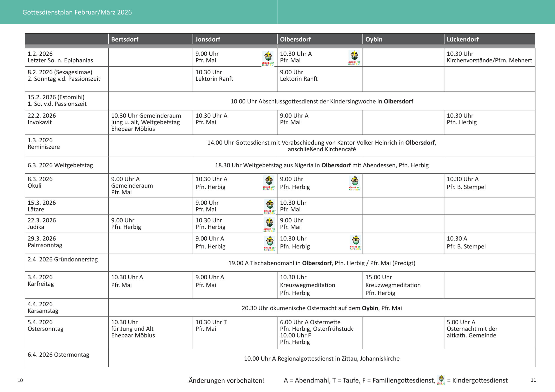Click Kindergottesdienst icon in Jonsdorf Lätare row
555x392 pixels.
269,207
